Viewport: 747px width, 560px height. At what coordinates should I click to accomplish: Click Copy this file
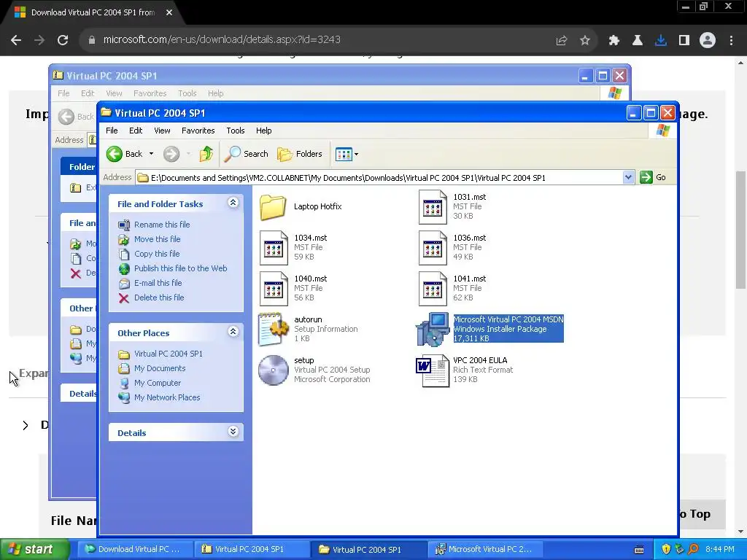pyautogui.click(x=157, y=254)
